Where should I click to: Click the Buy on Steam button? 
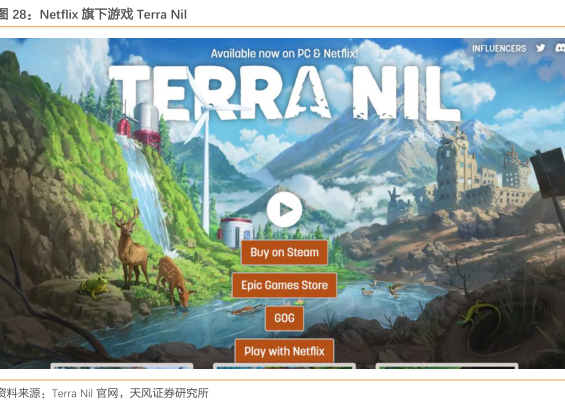(x=284, y=252)
